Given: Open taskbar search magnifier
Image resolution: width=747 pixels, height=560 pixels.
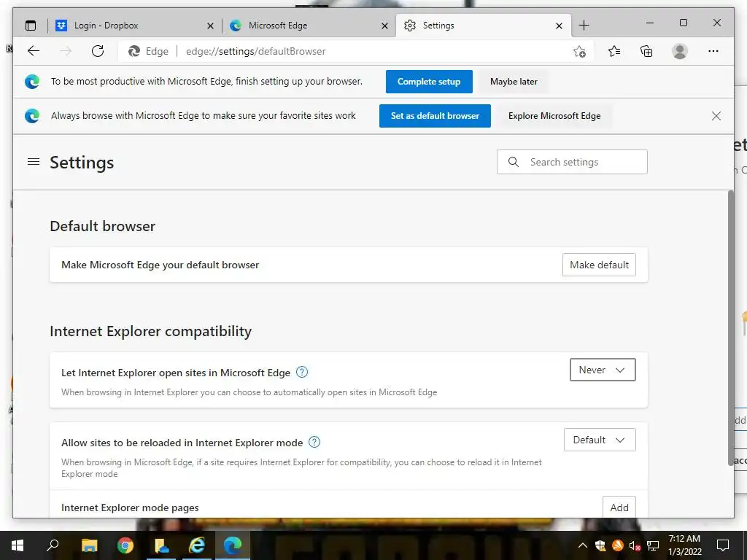Looking at the screenshot, I should (x=53, y=545).
